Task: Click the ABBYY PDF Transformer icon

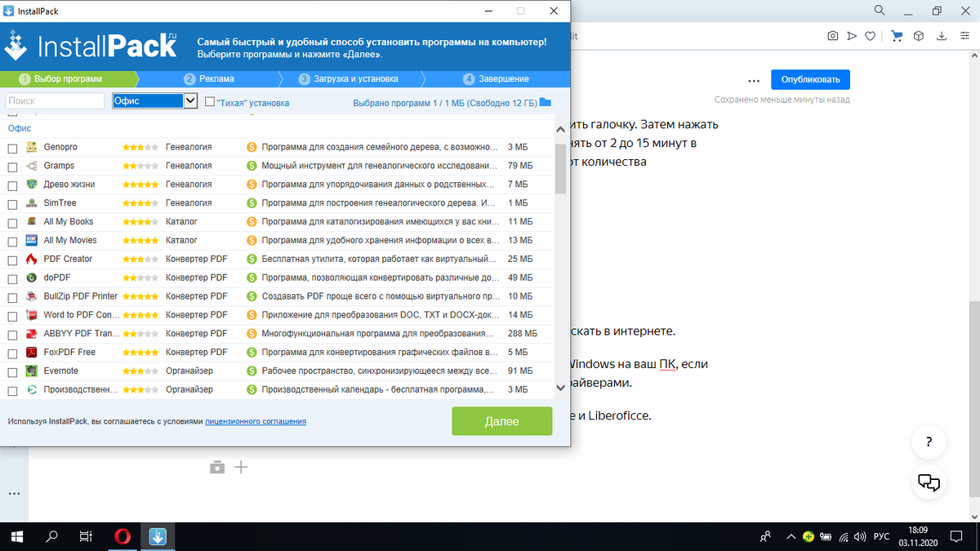Action: pos(32,334)
